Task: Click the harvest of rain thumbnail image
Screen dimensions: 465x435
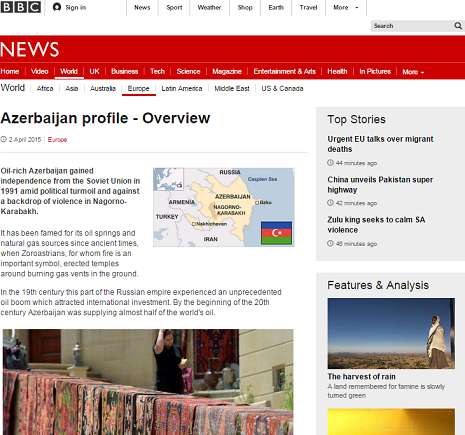Action: click(391, 333)
